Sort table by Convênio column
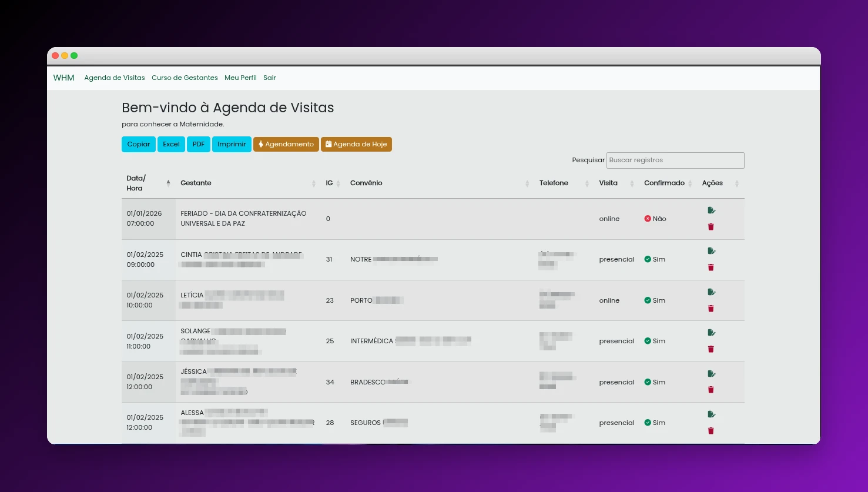This screenshot has width=868, height=492. 440,183
